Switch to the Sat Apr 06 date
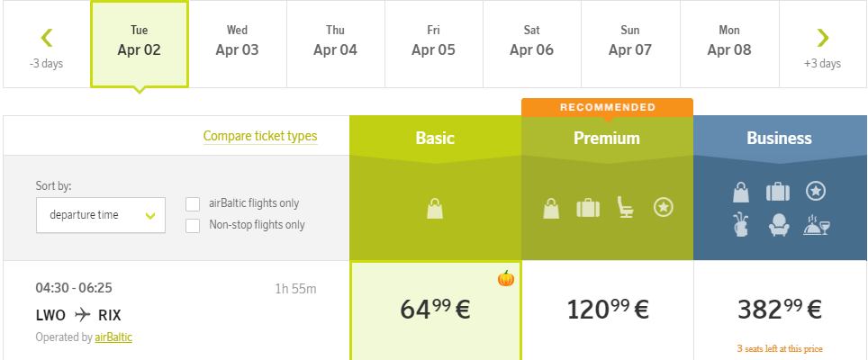The image size is (868, 360). tap(531, 42)
